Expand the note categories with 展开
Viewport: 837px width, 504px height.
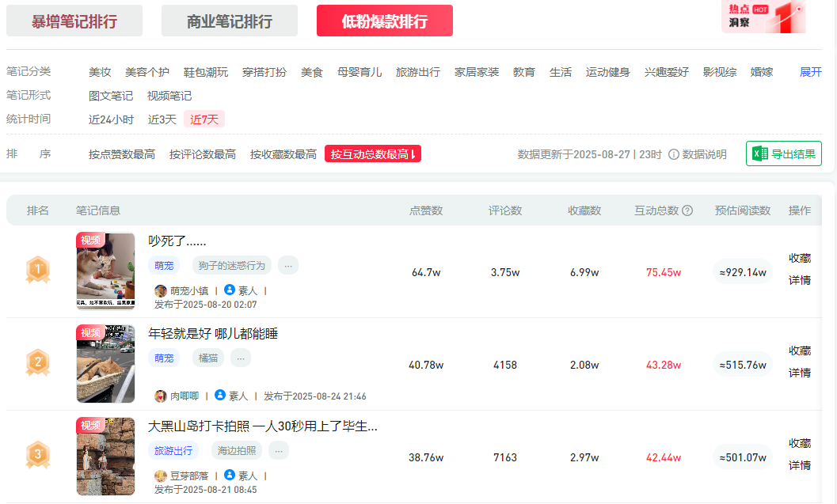point(811,72)
